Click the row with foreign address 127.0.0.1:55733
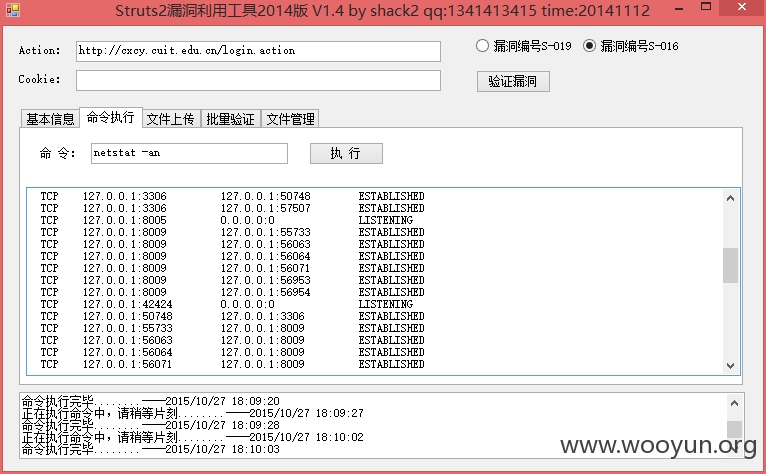The width and height of the screenshot is (766, 474). [x=233, y=233]
